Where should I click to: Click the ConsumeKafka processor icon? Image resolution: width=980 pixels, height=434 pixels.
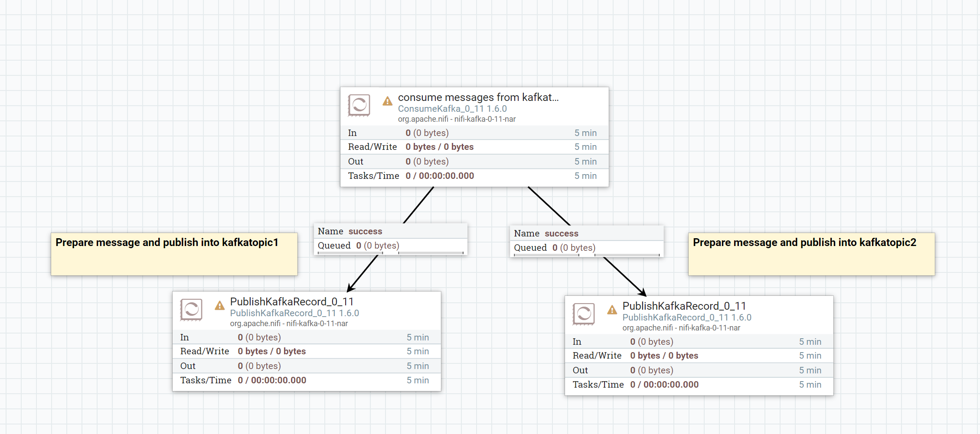pos(358,105)
